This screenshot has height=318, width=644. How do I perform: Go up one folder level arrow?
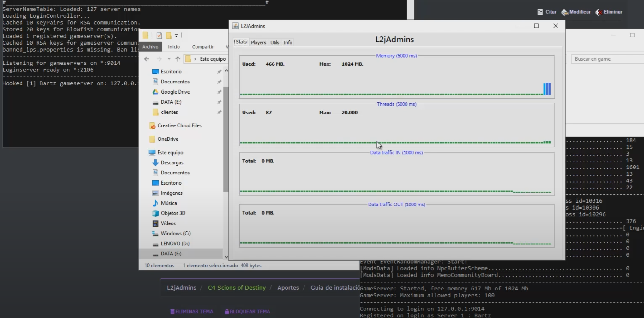tap(178, 59)
